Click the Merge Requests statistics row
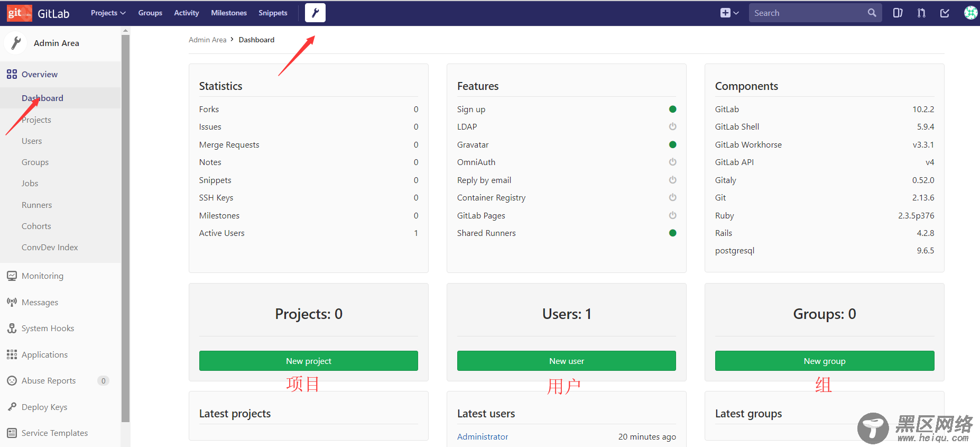 pyautogui.click(x=309, y=144)
